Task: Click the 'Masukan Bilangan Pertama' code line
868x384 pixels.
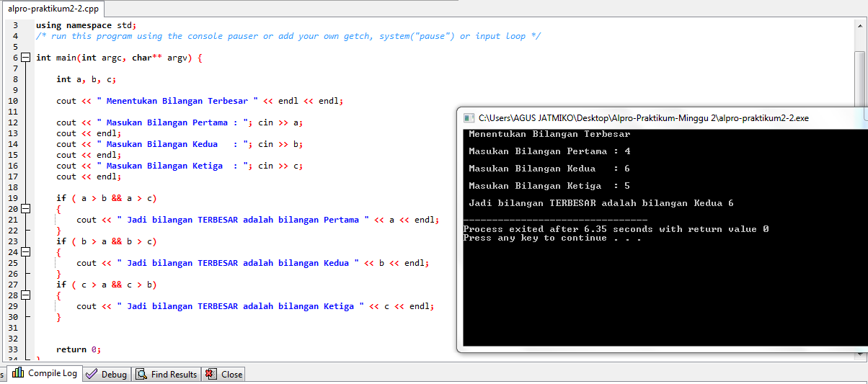Action: (x=180, y=122)
